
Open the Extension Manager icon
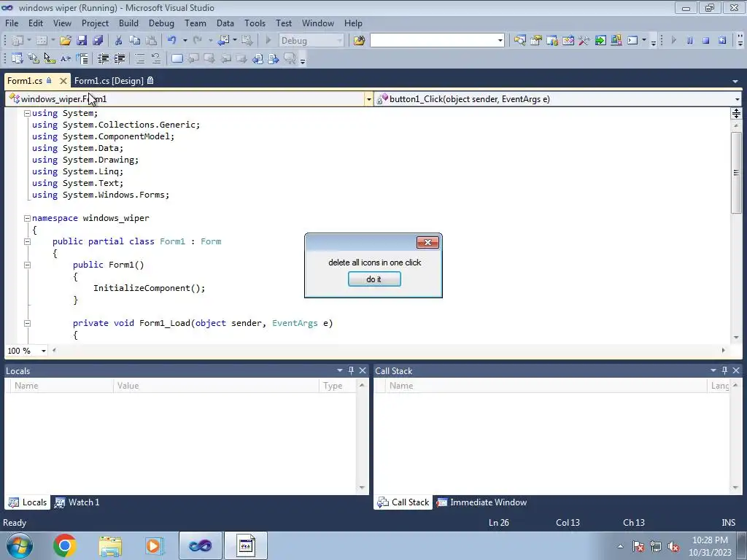tap(616, 41)
